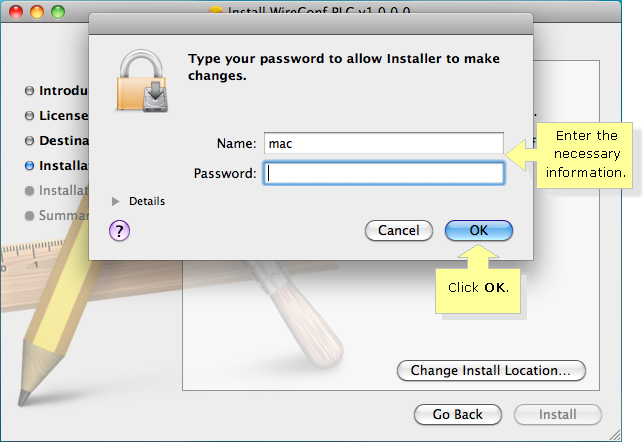Image resolution: width=643 pixels, height=445 pixels.
Task: Go Back to the previous step
Action: (x=458, y=415)
